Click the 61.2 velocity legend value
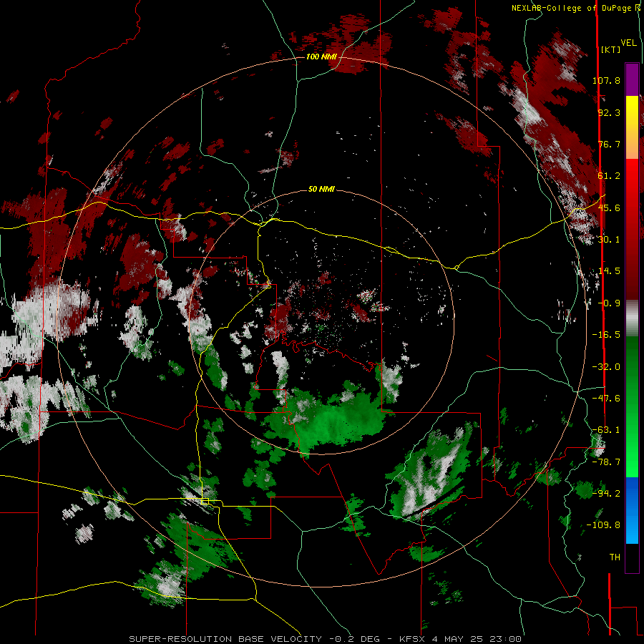644x644 pixels. [609, 176]
